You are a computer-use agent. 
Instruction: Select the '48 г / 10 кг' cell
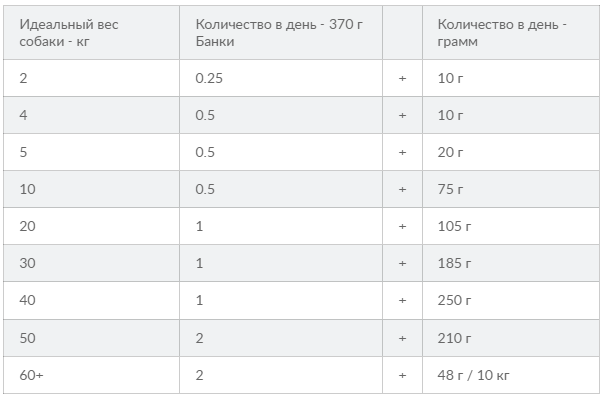(x=511, y=375)
